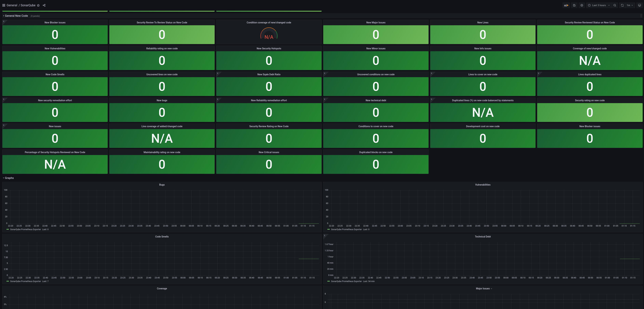Open the 1m refresh interval dropdown
Image resolution: width=644 pixels, height=309 pixels.
[x=629, y=5]
